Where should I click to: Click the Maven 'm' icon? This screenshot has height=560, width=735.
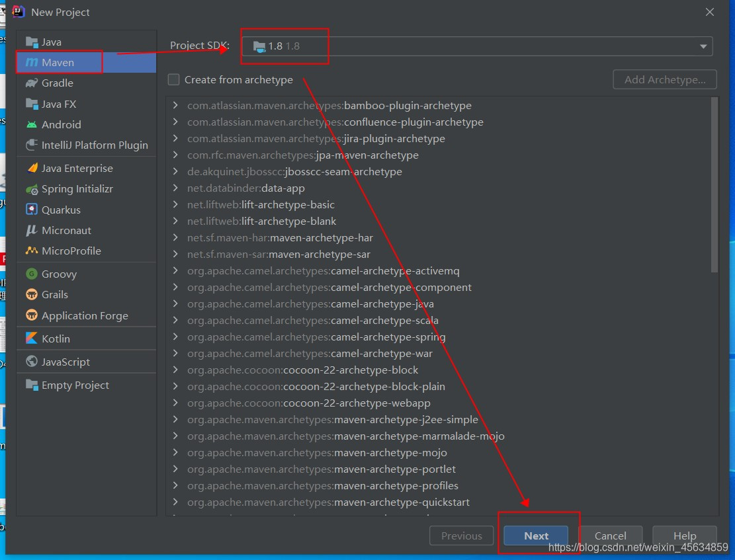31,62
